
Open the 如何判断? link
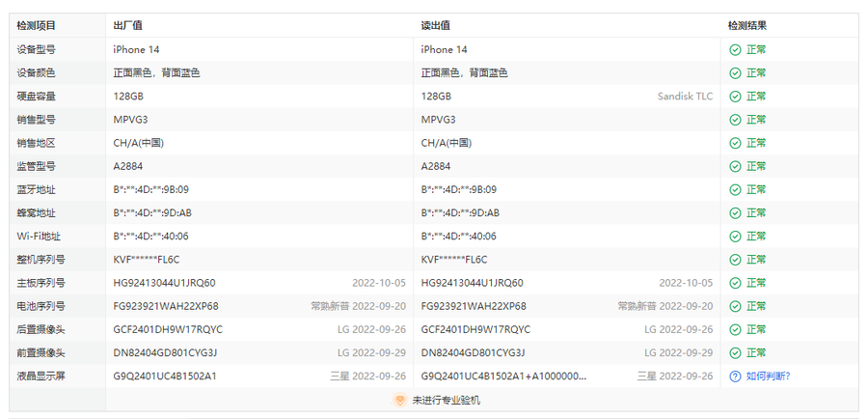pos(768,377)
